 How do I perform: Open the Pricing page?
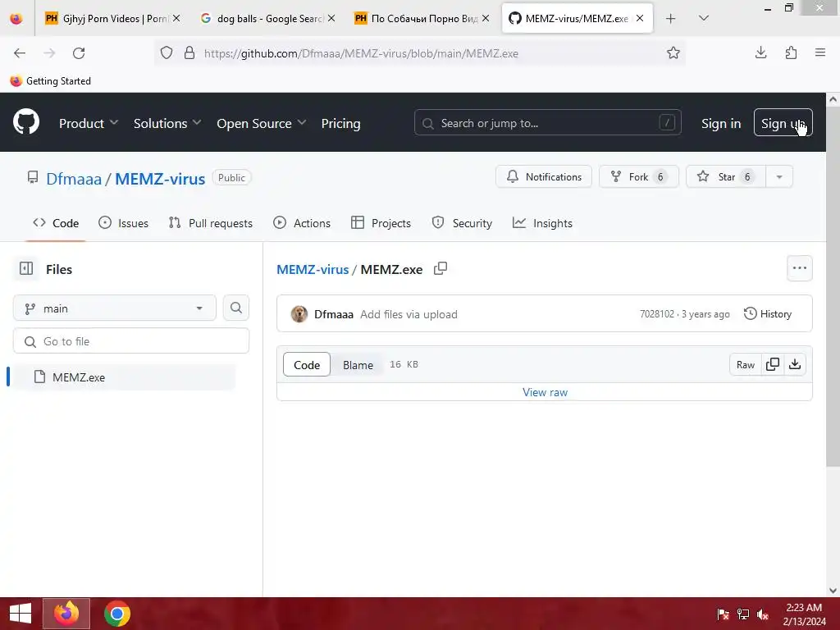pos(340,123)
